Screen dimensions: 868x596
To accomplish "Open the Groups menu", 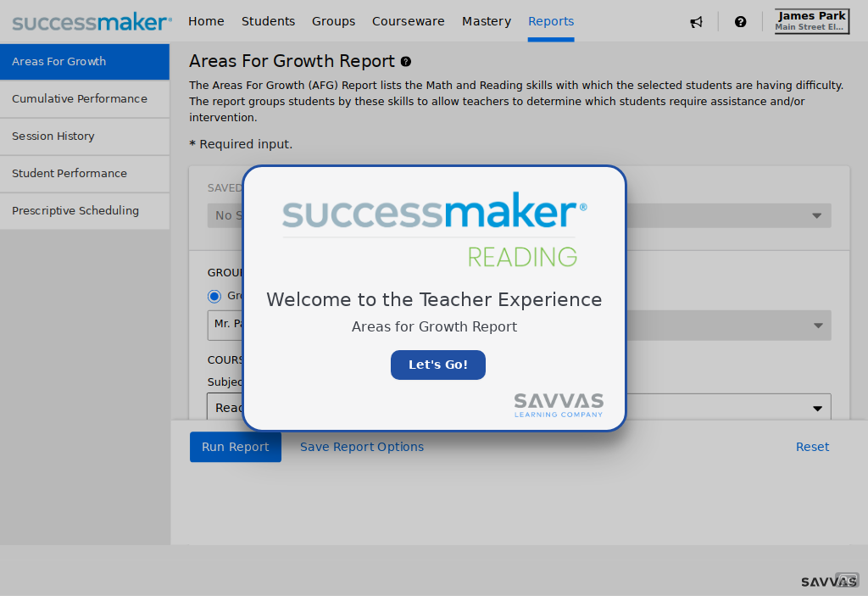I will pos(333,21).
